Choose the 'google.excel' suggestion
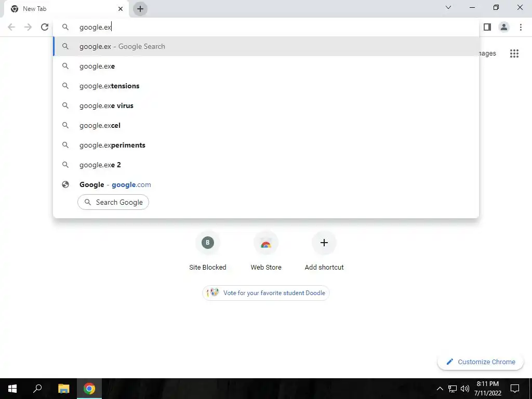Image resolution: width=532 pixels, height=399 pixels. click(267, 125)
